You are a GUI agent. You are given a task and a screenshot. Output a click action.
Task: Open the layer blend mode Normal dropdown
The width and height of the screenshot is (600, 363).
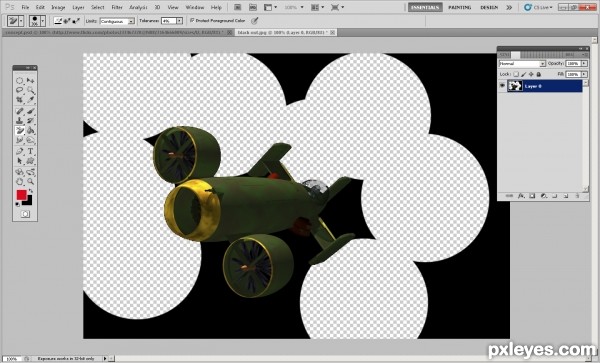click(x=522, y=63)
